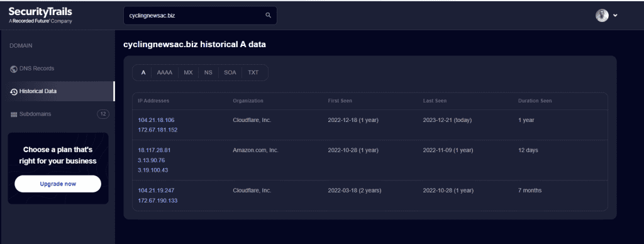644x244 pixels.
Task: Switch to the MX tab
Action: (x=188, y=72)
